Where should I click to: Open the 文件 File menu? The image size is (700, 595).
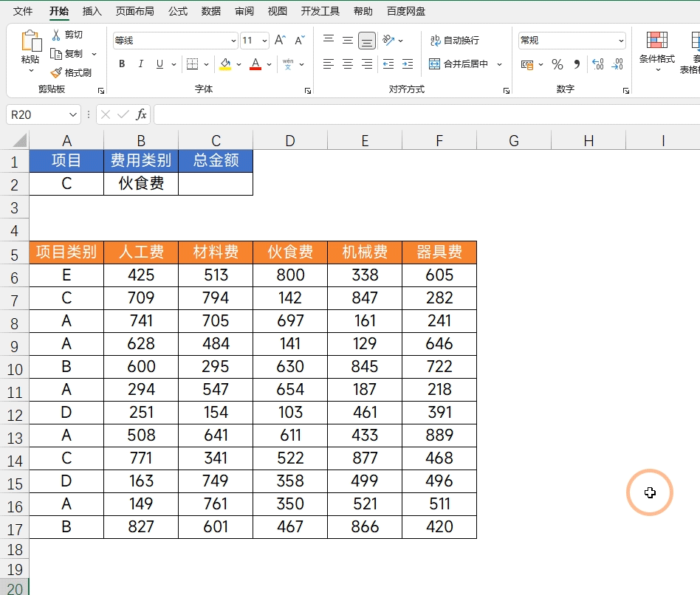[x=23, y=11]
